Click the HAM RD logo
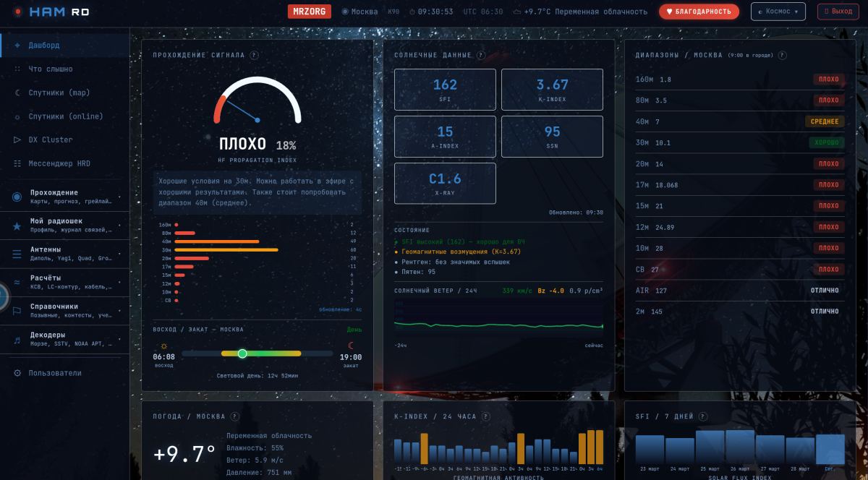The height and width of the screenshot is (480, 868). (51, 12)
